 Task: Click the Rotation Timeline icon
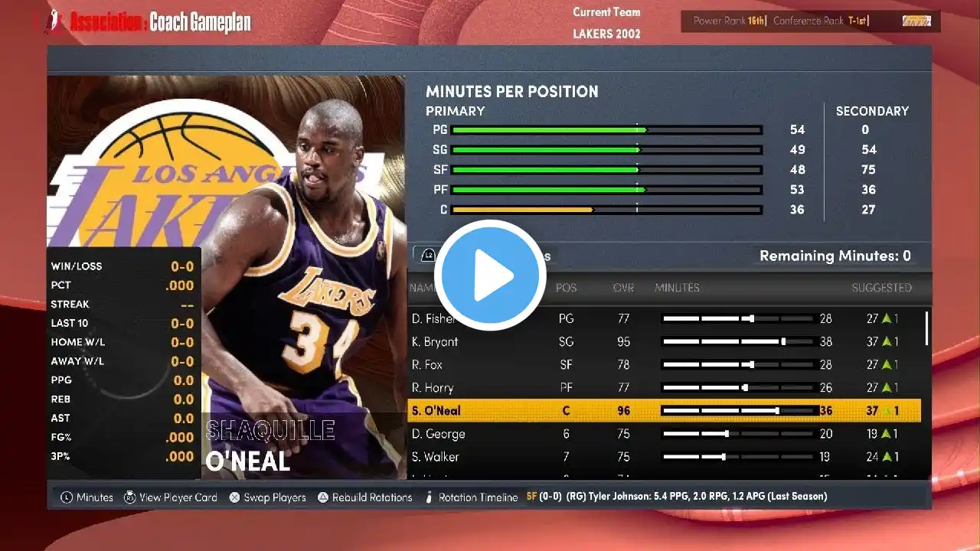click(x=427, y=497)
